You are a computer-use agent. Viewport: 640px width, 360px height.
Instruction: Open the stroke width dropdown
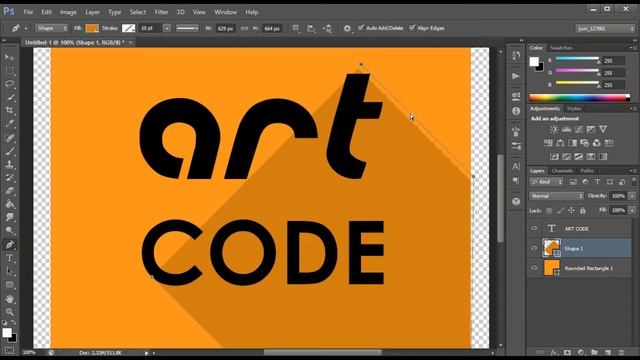tap(167, 28)
